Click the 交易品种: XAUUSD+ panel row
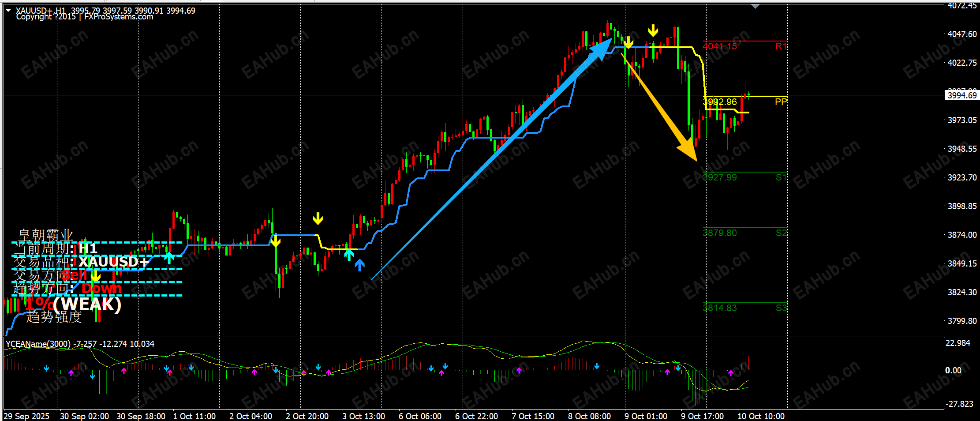Viewport: 980px width, 421px height. pos(81,262)
